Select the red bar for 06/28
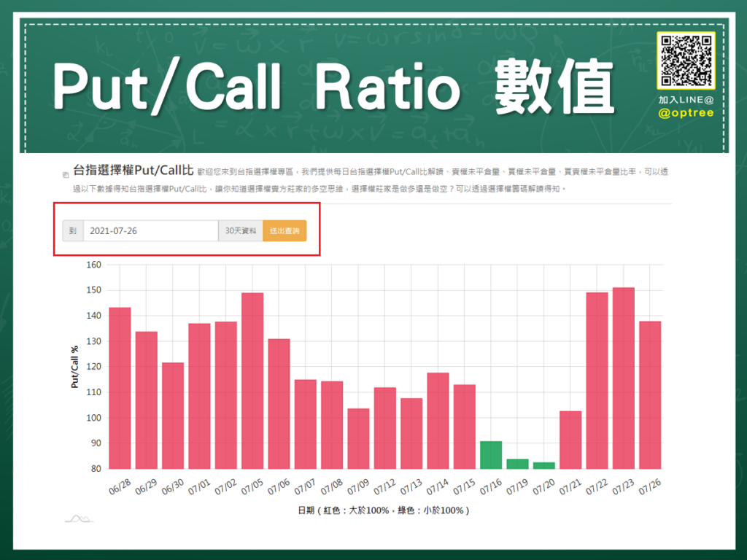The image size is (747, 560). [119, 386]
